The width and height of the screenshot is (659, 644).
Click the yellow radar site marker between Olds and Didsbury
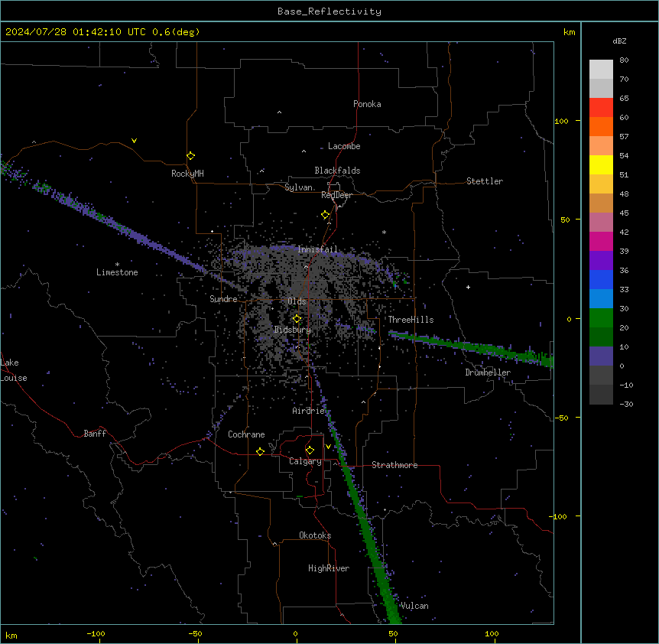297,319
